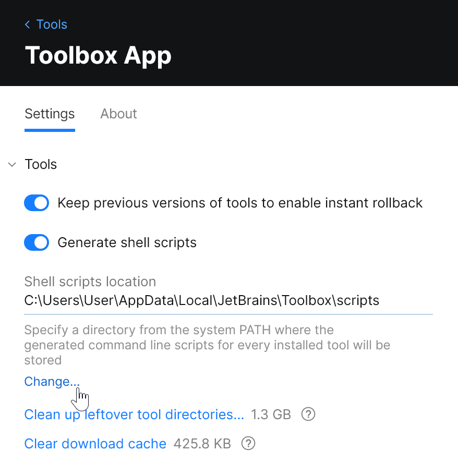
Task: Click the shell scripts location path field
Action: pos(201,300)
